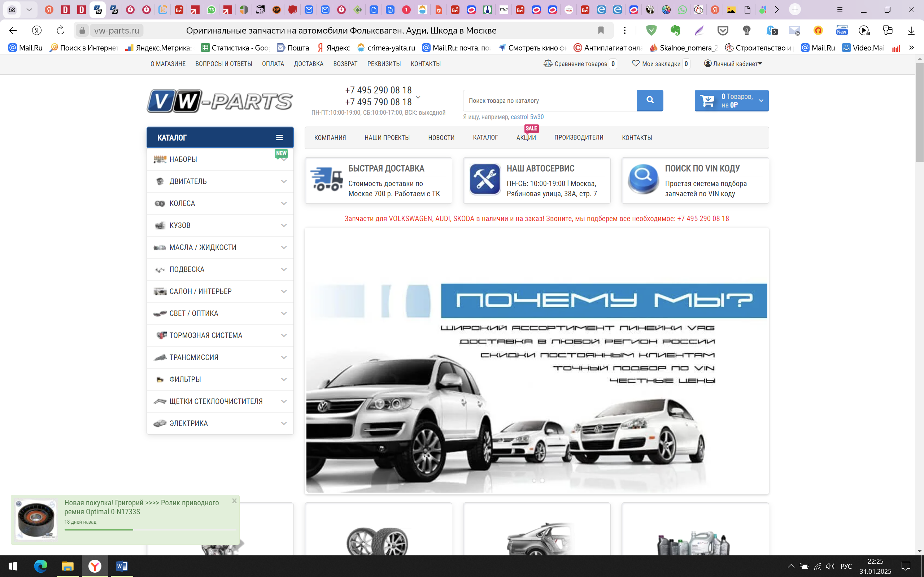This screenshot has width=924, height=577.
Task: Close the new purchase notification popup
Action: [235, 501]
